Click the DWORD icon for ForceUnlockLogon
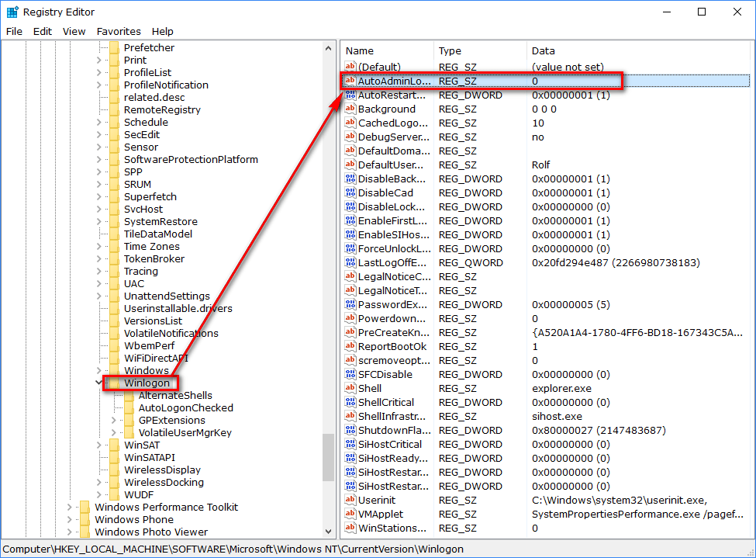The width and height of the screenshot is (756, 558). point(350,248)
